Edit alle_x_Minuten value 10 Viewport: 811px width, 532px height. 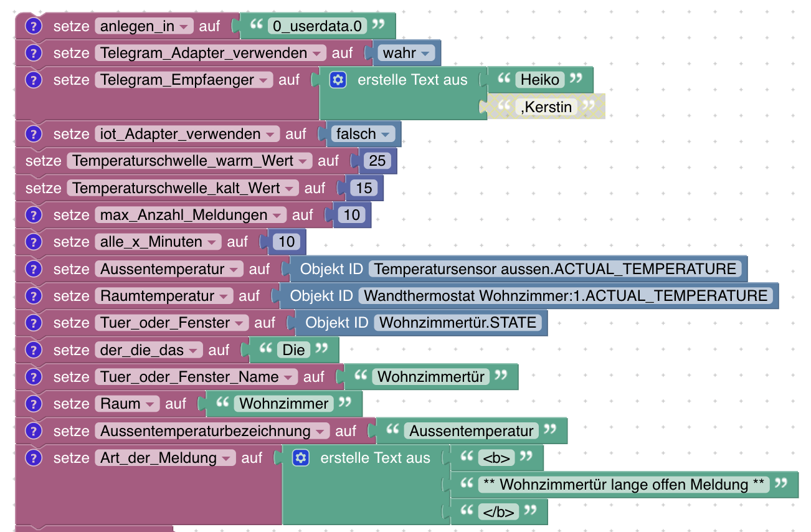pyautogui.click(x=287, y=242)
